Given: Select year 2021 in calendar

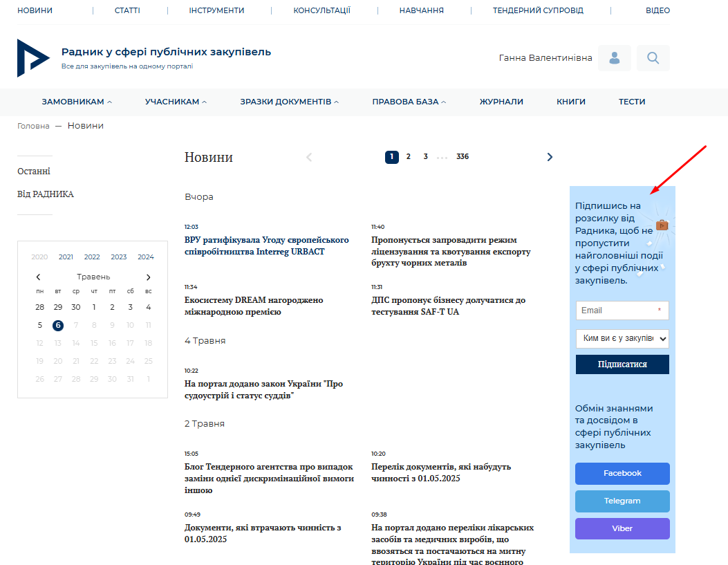Looking at the screenshot, I should (x=66, y=257).
